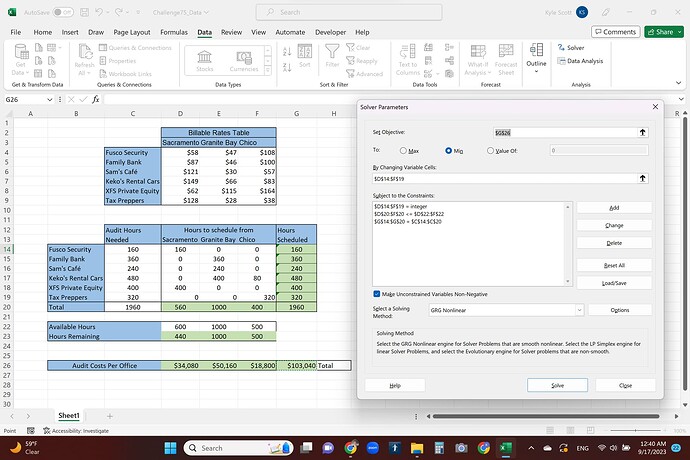Click the zoom slider in status bar
Viewport: 690px width, 460px height.
(635, 430)
